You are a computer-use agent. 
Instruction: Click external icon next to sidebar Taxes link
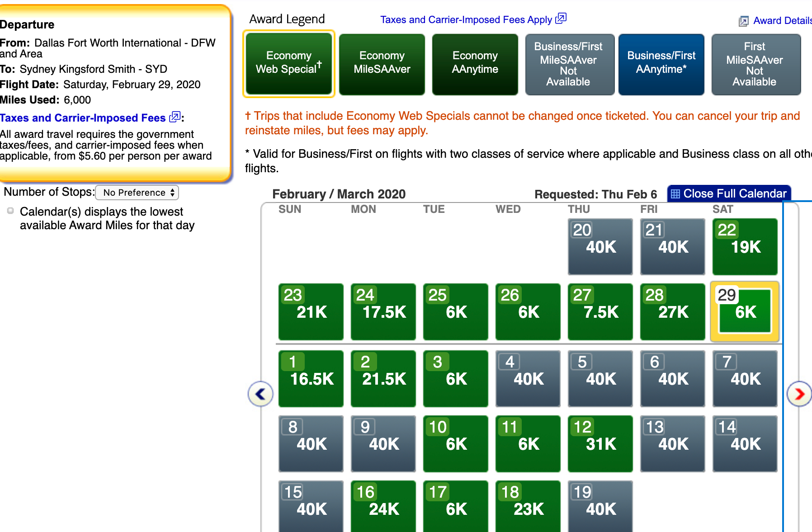(175, 118)
